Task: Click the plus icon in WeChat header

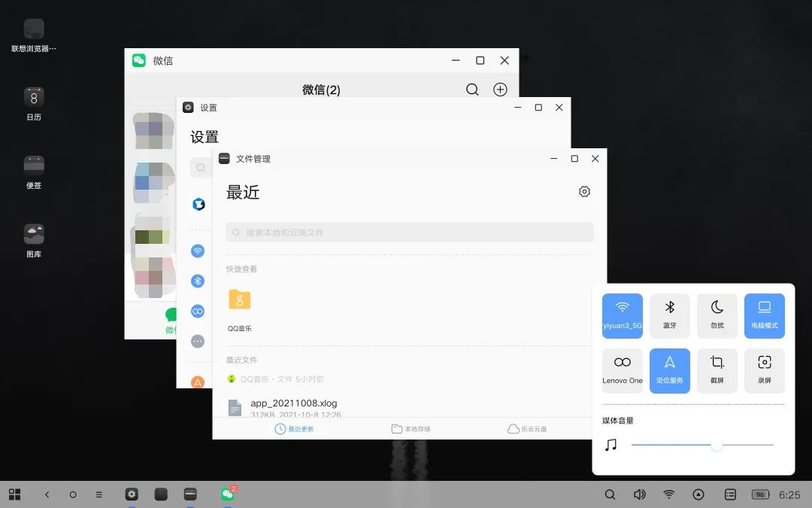Action: tap(500, 89)
